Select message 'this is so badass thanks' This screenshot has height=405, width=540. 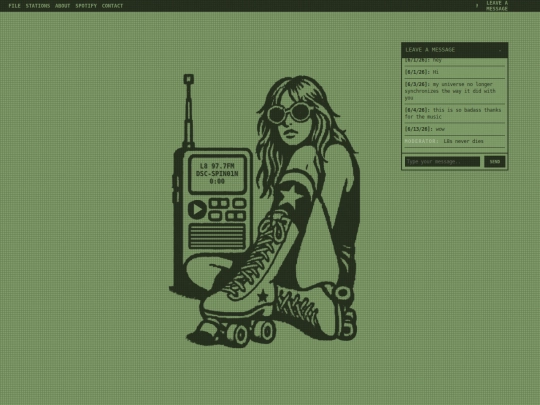point(455,113)
